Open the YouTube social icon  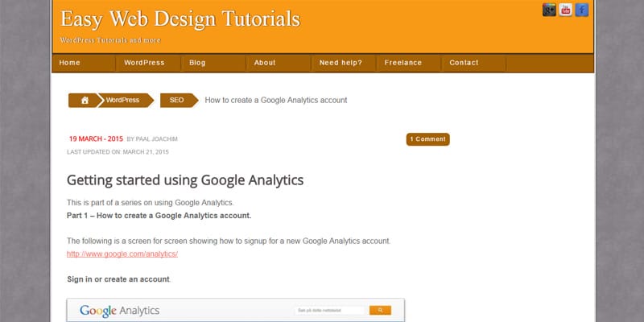tap(566, 10)
